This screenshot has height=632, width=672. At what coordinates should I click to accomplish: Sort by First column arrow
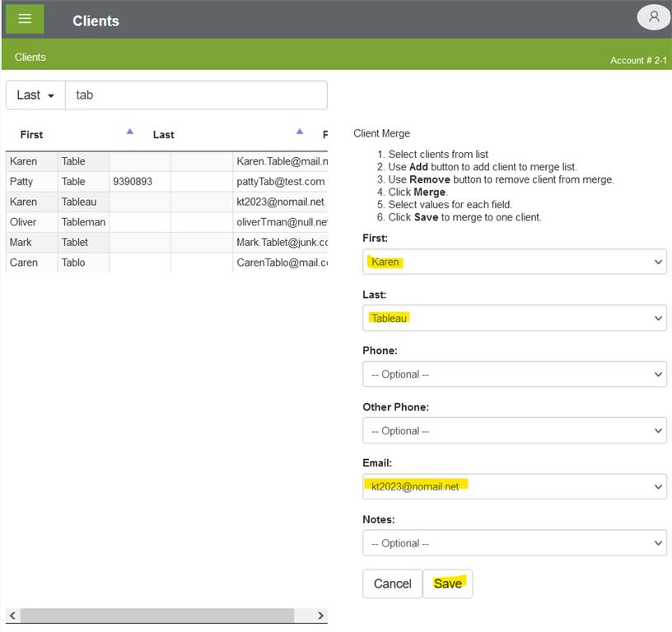click(130, 132)
